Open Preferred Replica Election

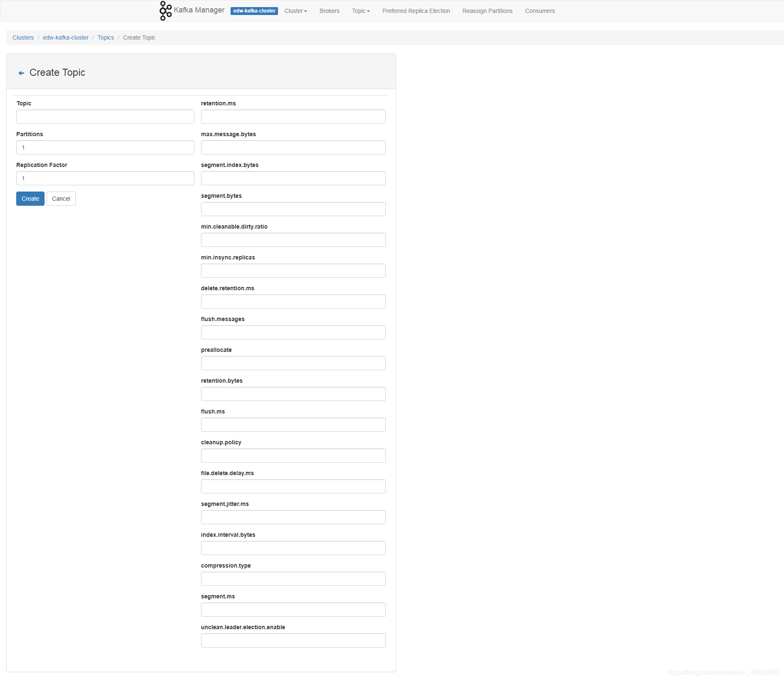coord(416,11)
